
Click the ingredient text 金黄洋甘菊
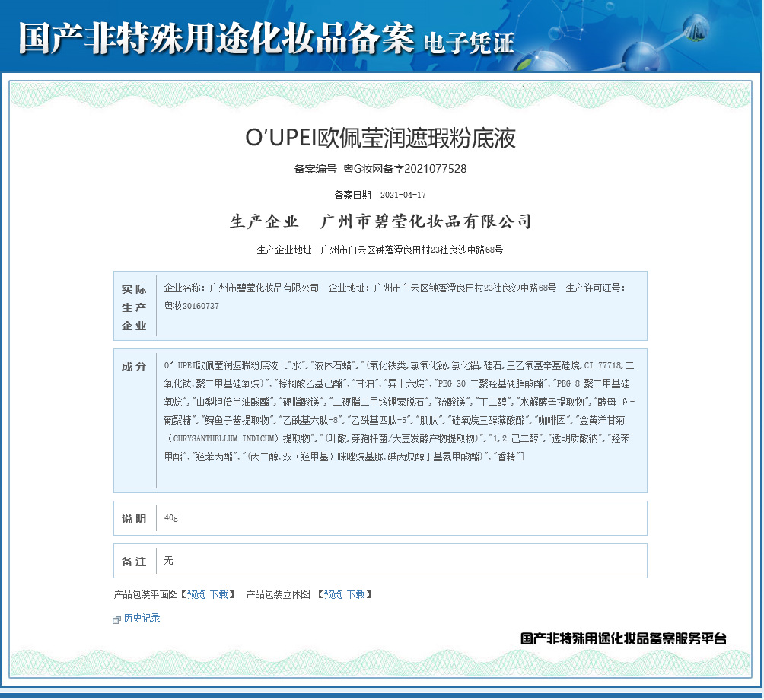click(x=602, y=420)
